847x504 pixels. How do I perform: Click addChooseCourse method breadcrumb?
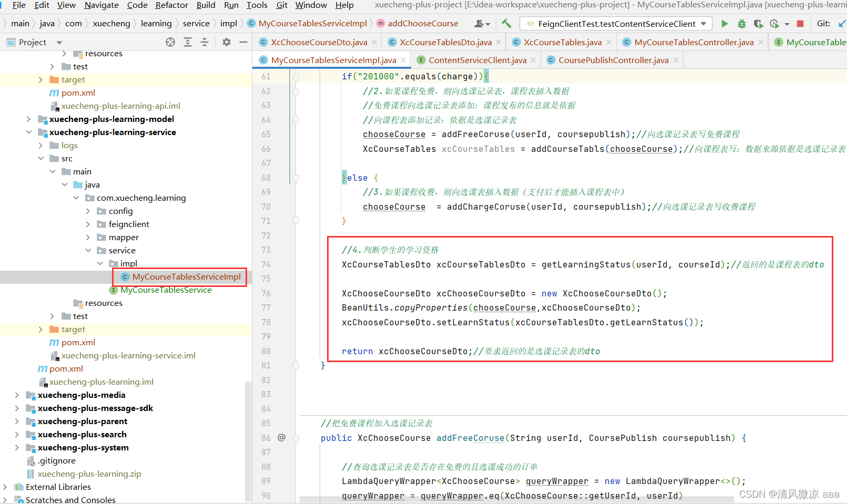coord(423,24)
